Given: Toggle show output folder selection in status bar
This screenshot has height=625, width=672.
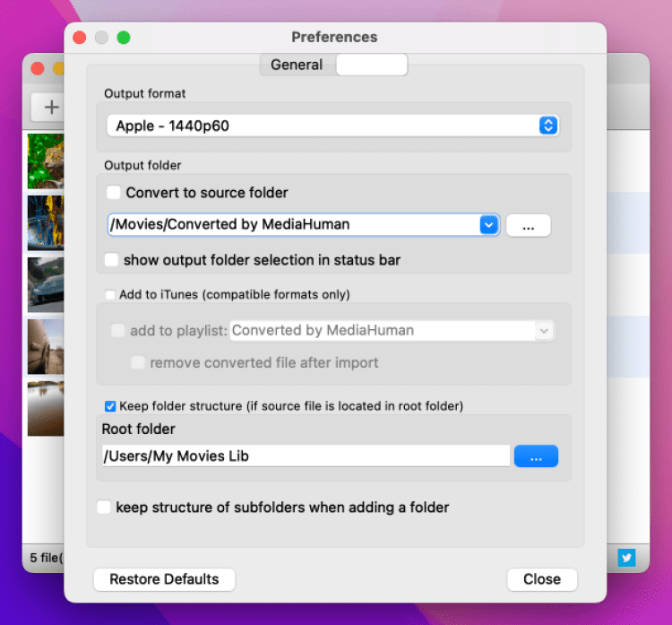Looking at the screenshot, I should pos(111,260).
